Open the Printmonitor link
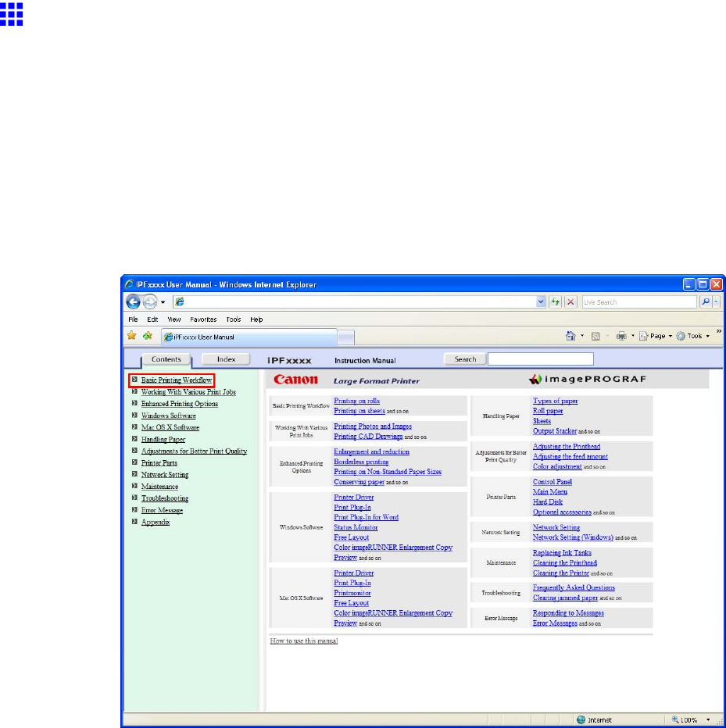726x728 pixels. tap(352, 593)
